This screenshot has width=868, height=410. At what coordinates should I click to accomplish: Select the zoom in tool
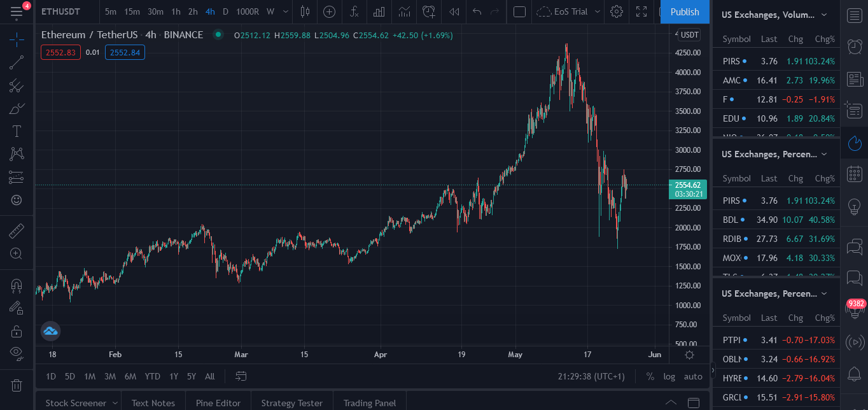pos(17,253)
